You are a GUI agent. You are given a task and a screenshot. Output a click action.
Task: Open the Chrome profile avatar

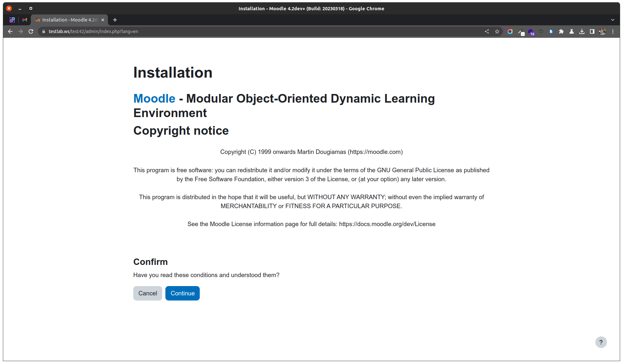pyautogui.click(x=602, y=31)
